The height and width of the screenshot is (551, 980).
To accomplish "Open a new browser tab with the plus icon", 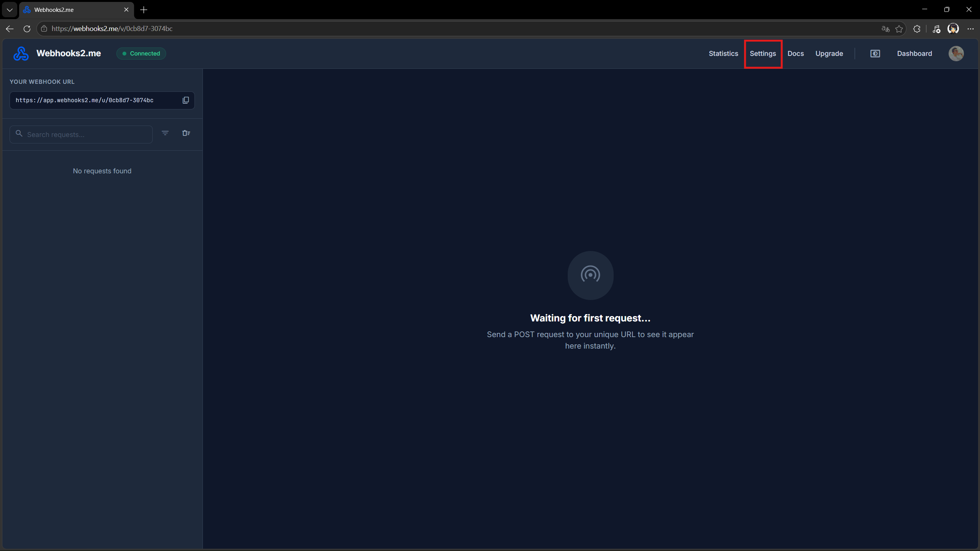I will point(144,10).
